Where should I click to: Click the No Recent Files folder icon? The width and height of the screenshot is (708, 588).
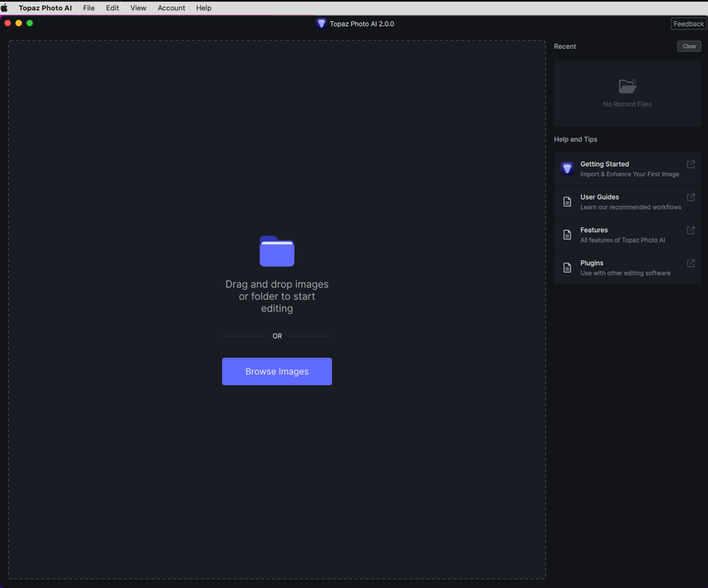(x=627, y=86)
